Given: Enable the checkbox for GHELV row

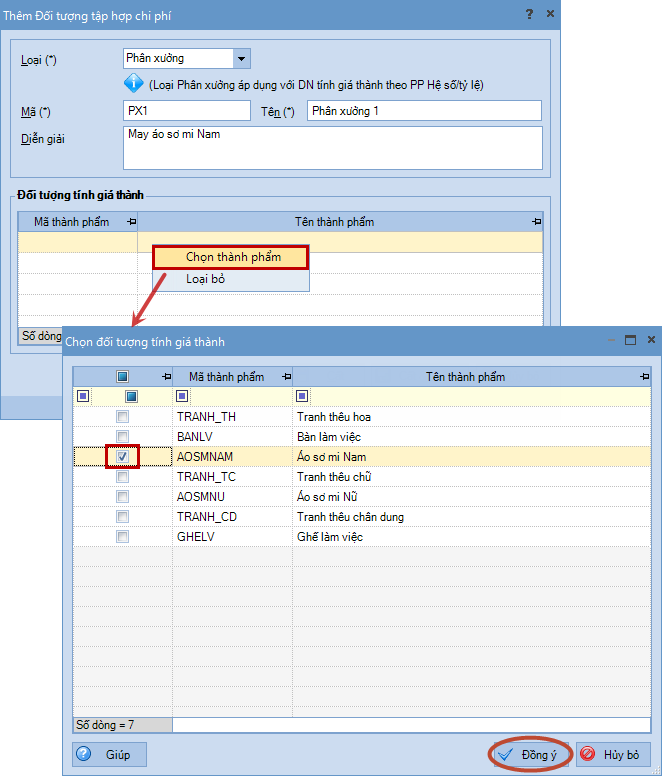Looking at the screenshot, I should [x=122, y=537].
